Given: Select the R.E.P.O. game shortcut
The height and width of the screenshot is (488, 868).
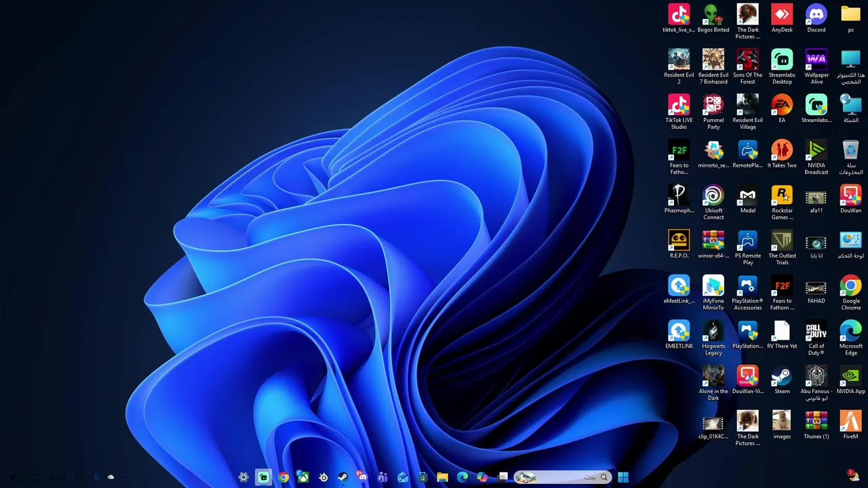Looking at the screenshot, I should [679, 245].
